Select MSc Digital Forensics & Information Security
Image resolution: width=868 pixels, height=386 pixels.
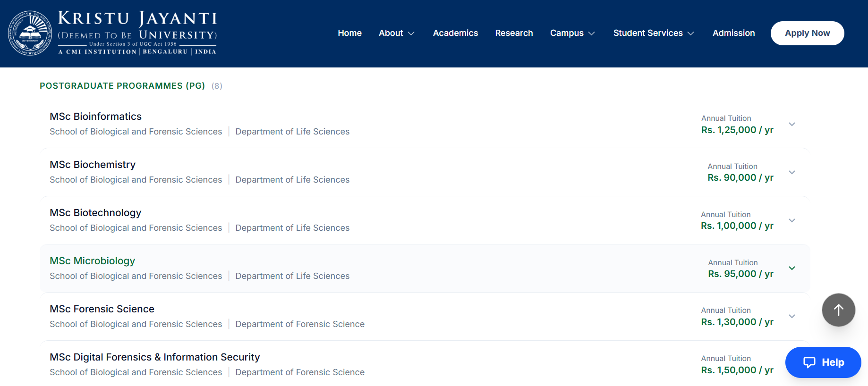pos(155,357)
